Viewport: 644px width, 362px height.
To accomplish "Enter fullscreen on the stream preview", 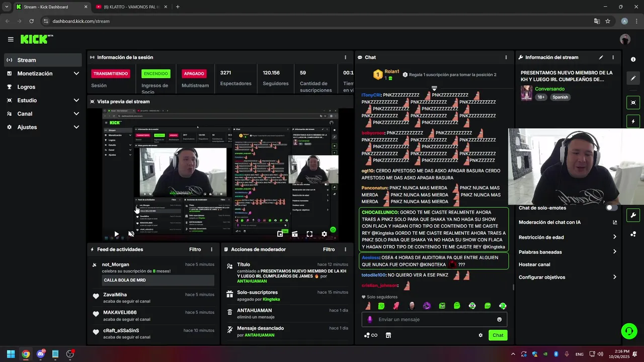I will [x=309, y=234].
